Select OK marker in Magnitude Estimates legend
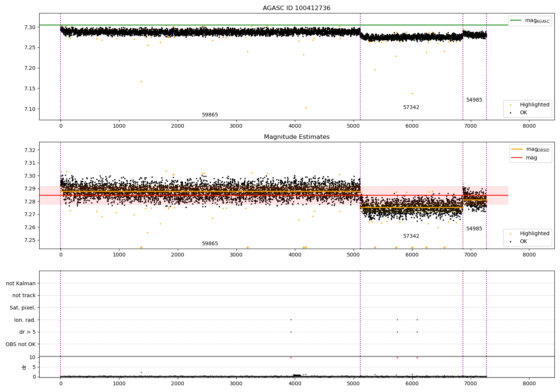Screen dimensions: 560x392 [x=510, y=242]
